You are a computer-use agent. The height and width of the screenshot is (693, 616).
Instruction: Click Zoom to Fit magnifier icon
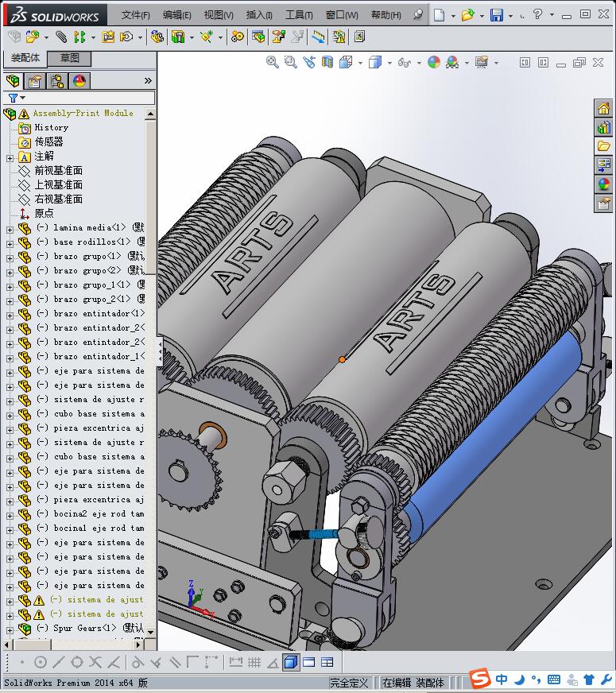[x=272, y=62]
